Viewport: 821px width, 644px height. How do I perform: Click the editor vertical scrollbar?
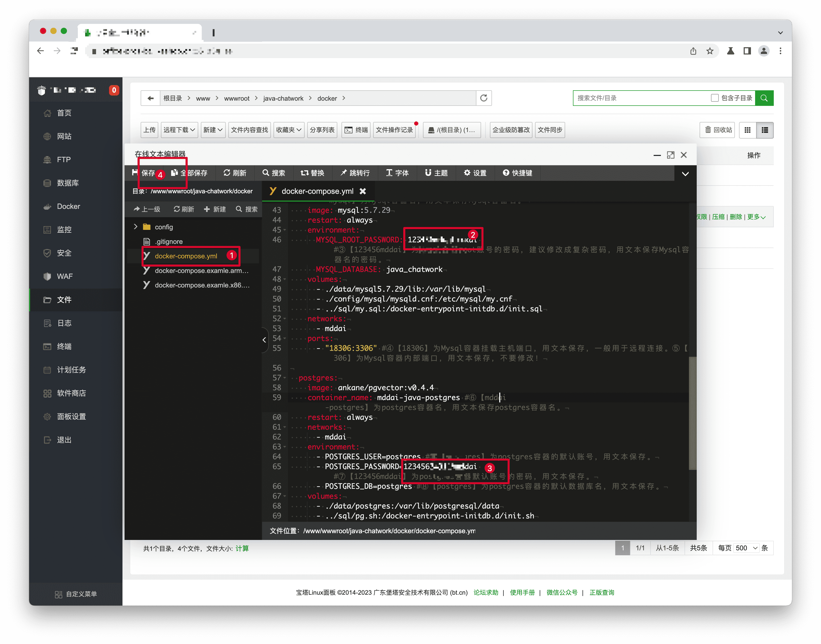[692, 413]
